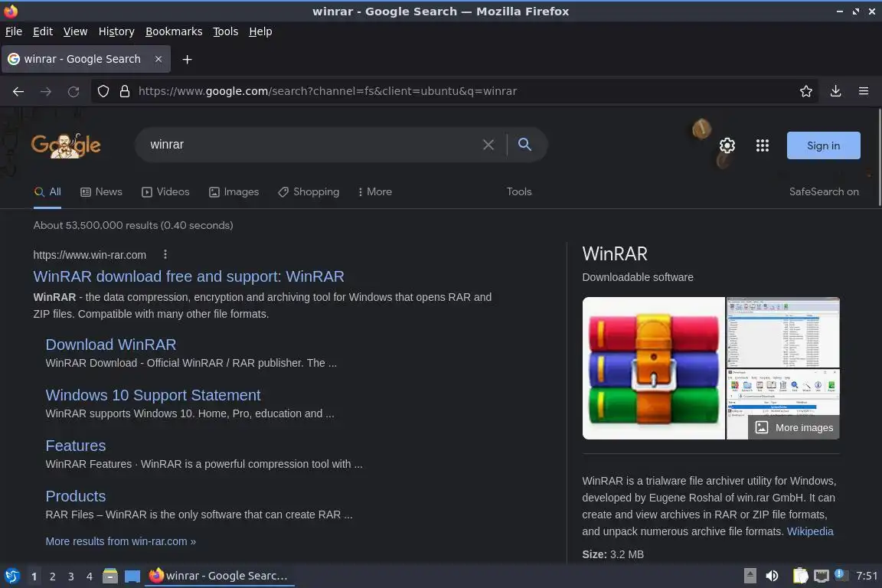Switch to workspace 2 in the pager
The image size is (882, 588).
pos(52,577)
